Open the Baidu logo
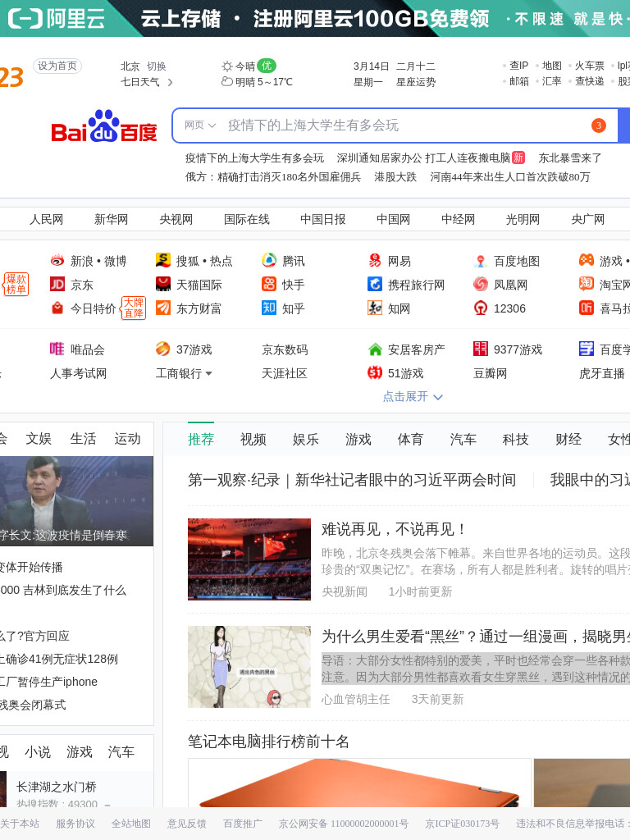 [104, 126]
